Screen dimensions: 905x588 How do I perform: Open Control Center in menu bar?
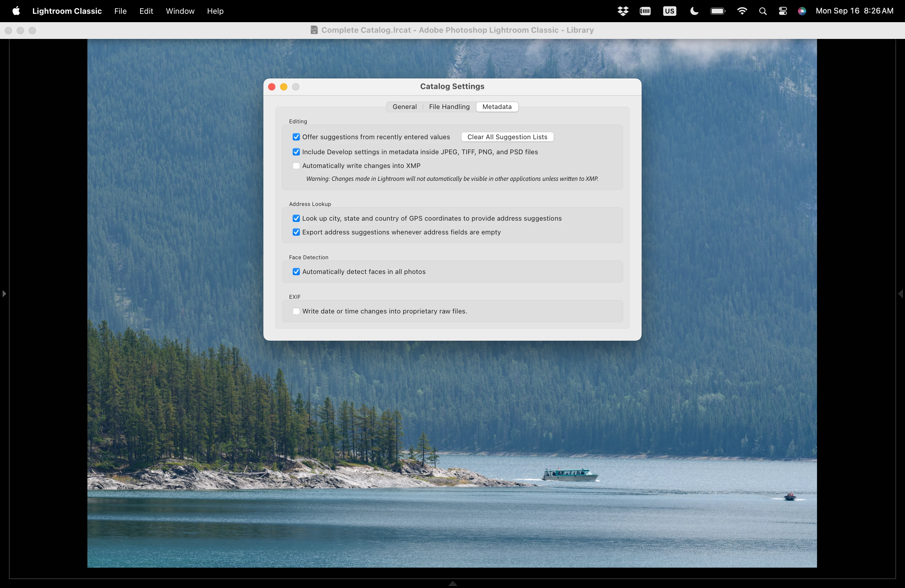[783, 11]
